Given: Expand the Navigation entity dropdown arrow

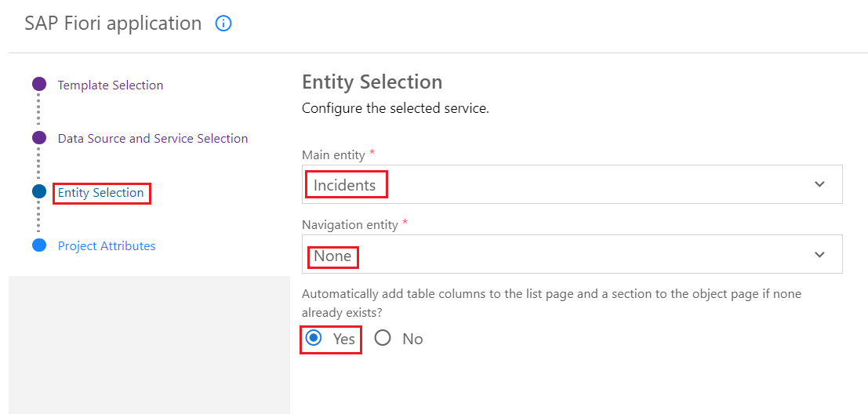Looking at the screenshot, I should tap(819, 255).
